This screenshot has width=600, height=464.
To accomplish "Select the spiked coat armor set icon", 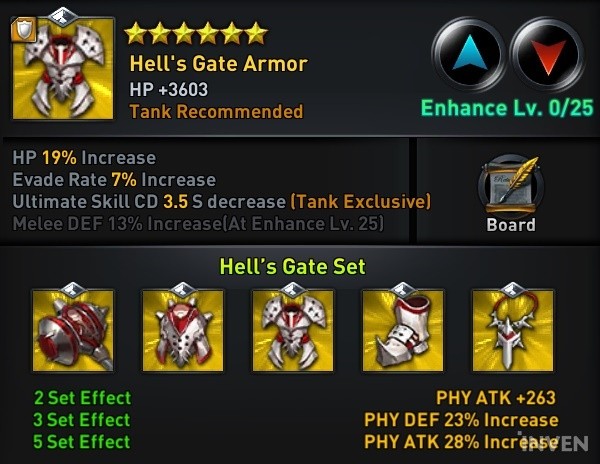I will pos(183,330).
